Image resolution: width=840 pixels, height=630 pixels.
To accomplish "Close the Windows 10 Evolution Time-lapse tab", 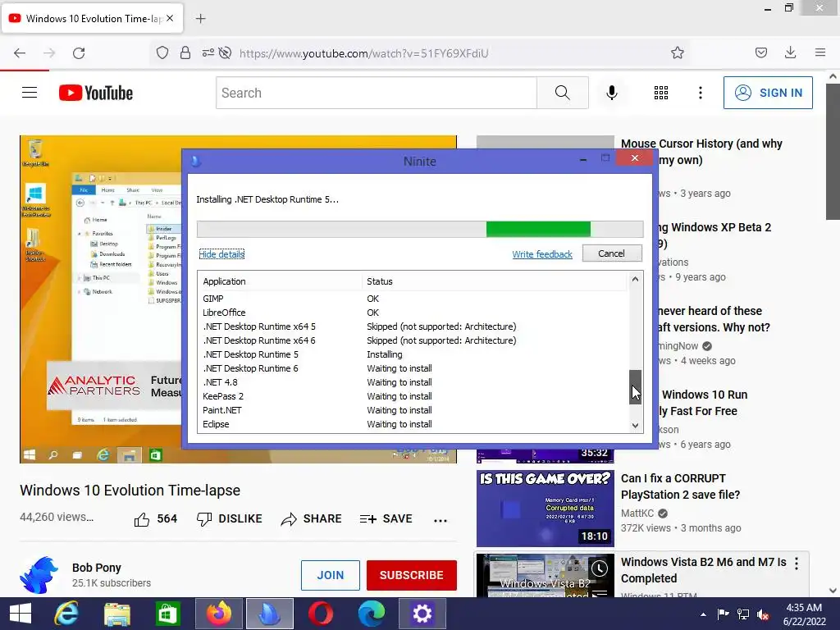I will pos(170,18).
